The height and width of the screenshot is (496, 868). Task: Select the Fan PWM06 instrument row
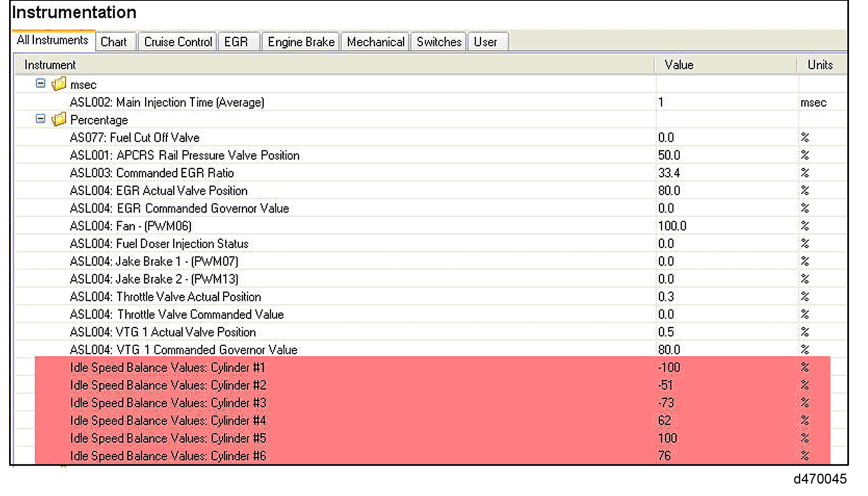[x=131, y=226]
